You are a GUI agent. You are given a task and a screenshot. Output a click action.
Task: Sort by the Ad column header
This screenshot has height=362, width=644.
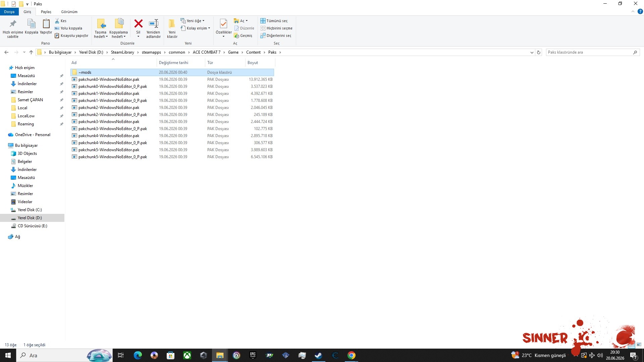click(113, 63)
